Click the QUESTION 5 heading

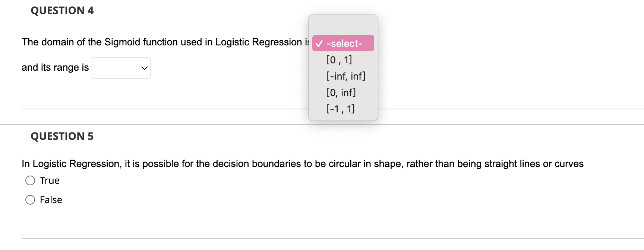(x=62, y=136)
